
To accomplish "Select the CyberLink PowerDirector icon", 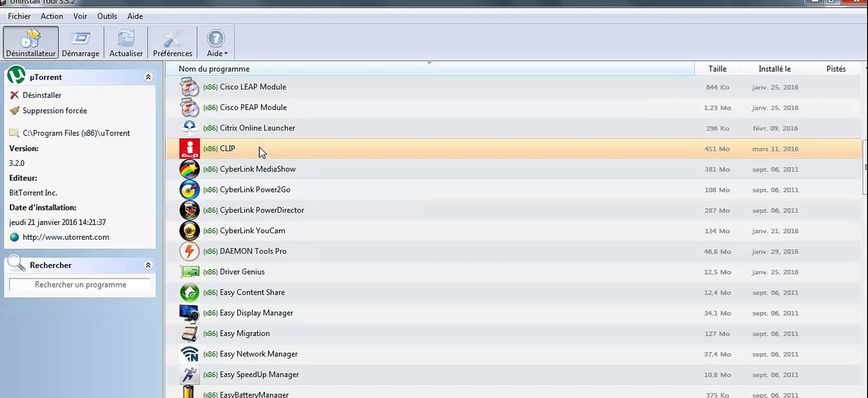I will coord(189,210).
